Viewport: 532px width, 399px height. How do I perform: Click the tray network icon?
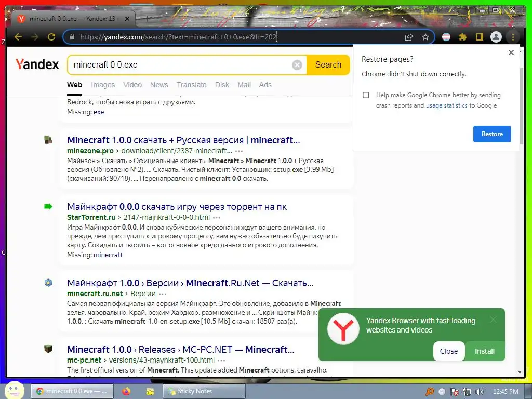click(467, 392)
